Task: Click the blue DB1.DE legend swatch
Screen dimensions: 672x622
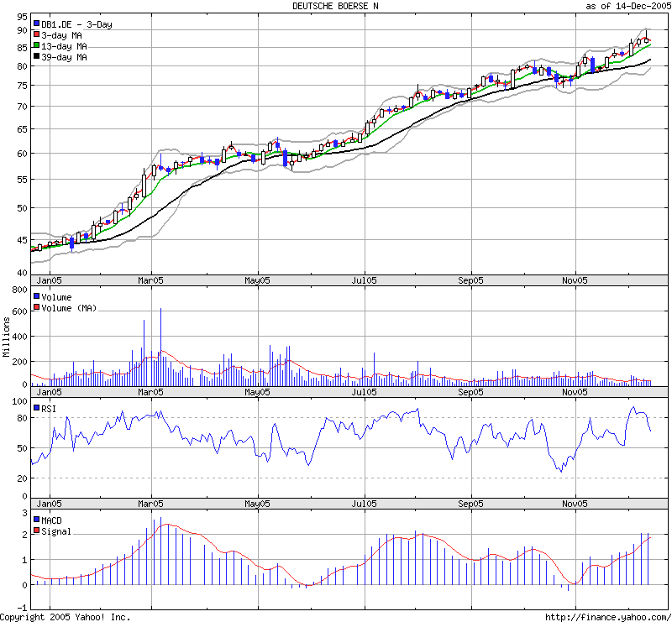Action: click(36, 24)
